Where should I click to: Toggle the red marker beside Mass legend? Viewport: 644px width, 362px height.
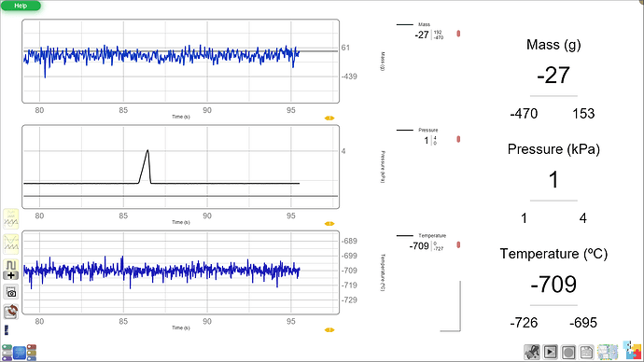pyautogui.click(x=458, y=34)
